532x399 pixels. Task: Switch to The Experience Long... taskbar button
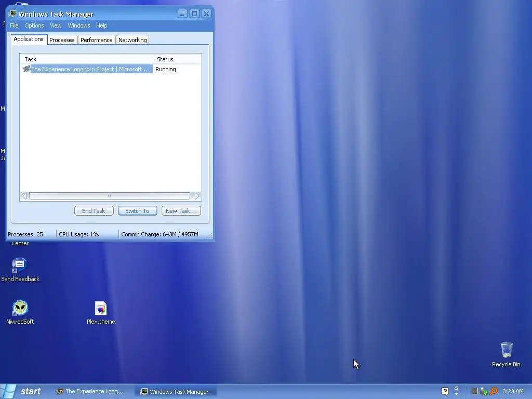tap(91, 391)
